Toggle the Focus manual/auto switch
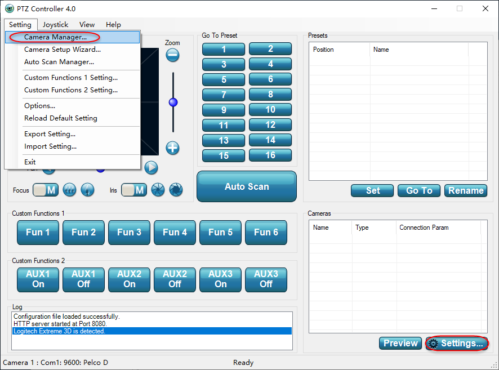The width and height of the screenshot is (499, 370). click(x=46, y=190)
